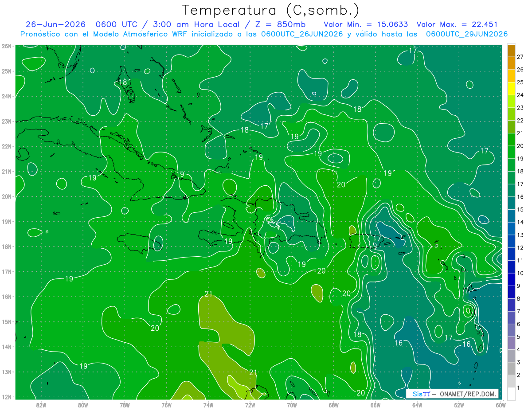The image size is (532, 411).
Task: Select the 13N latitude axis label
Action: (6, 372)
